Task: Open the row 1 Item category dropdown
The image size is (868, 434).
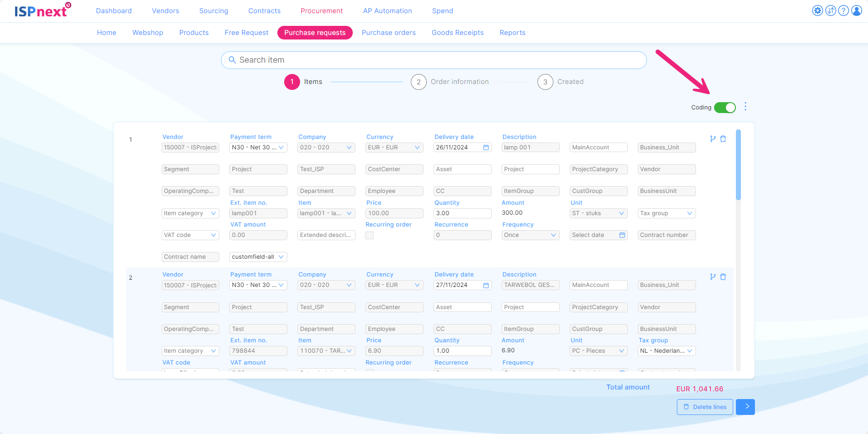Action: pos(190,213)
